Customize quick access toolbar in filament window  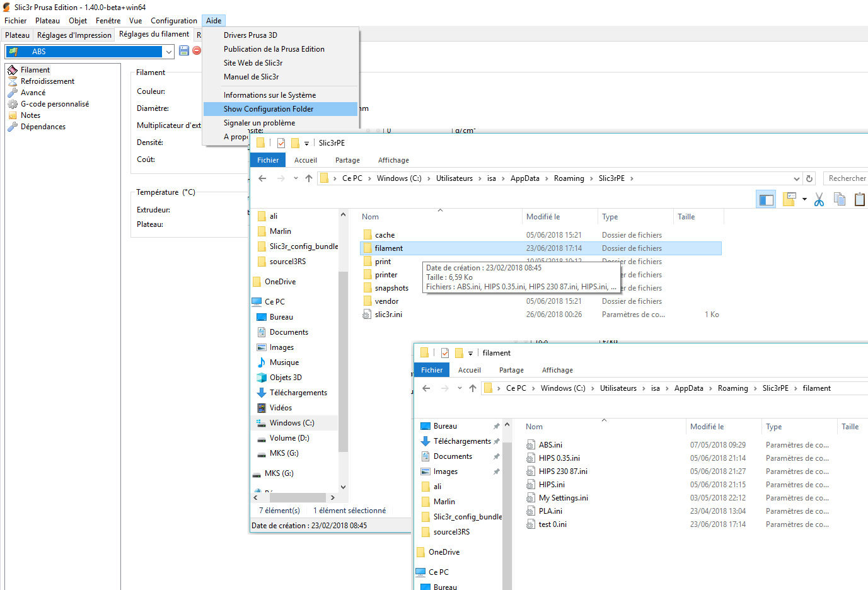tap(471, 354)
